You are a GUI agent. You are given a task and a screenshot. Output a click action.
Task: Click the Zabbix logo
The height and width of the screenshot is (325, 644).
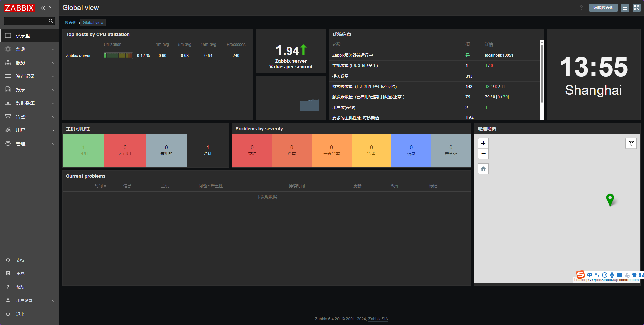(x=19, y=8)
